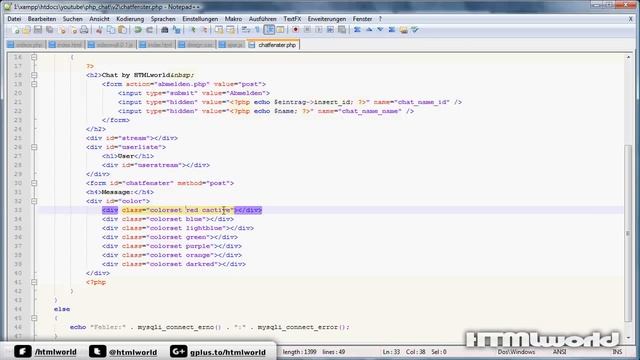
Task: Click the Close document toolbar icon
Action: coord(62,30)
